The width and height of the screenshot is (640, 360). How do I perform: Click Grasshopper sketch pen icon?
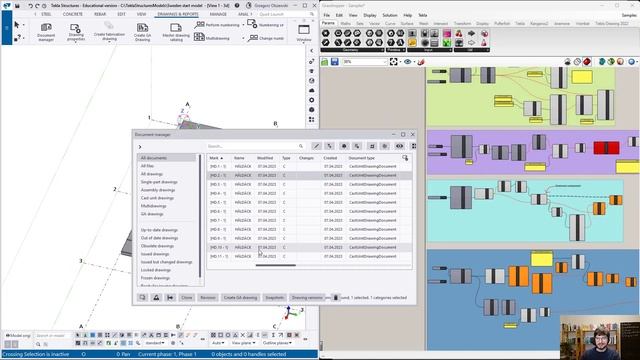tap(421, 62)
